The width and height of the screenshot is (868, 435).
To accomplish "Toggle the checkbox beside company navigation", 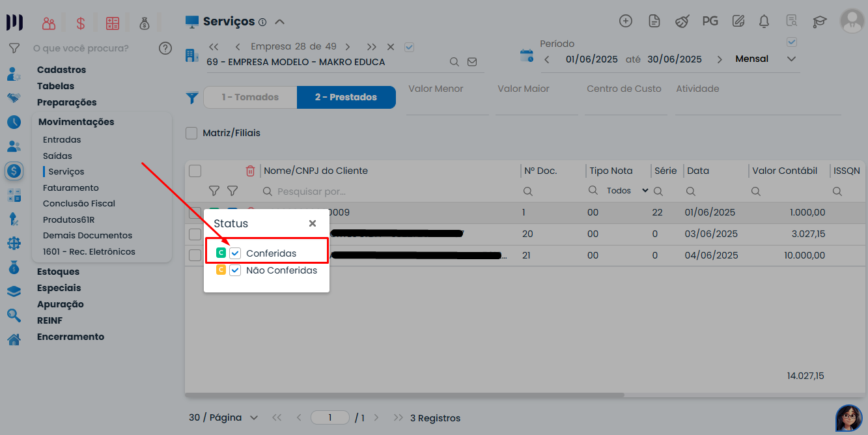I will click(409, 47).
